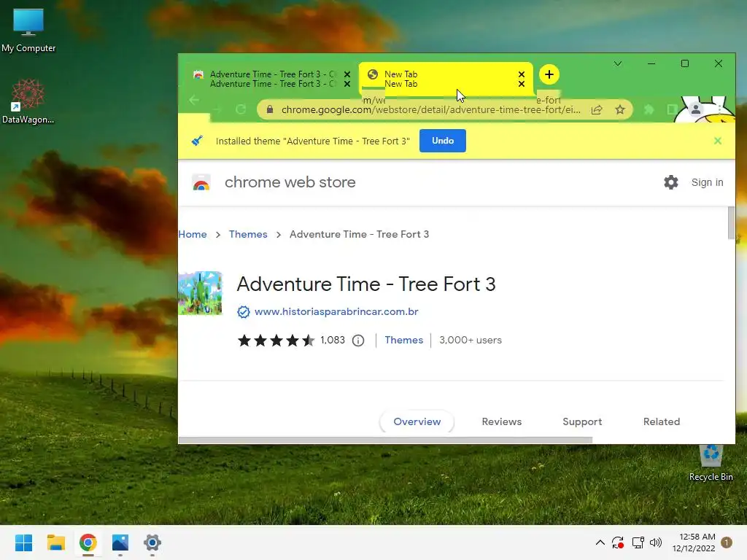The image size is (747, 560).
Task: Open the Windows Start menu
Action: (23, 542)
